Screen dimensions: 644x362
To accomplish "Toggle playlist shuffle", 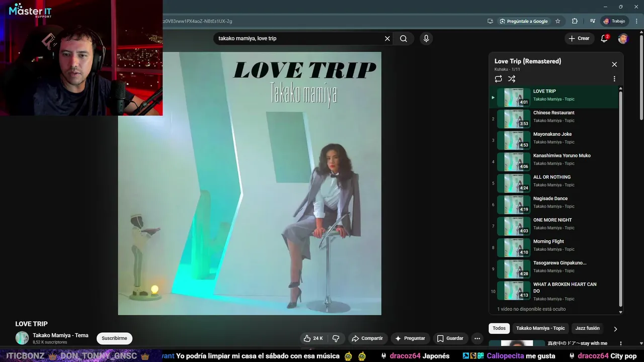I will coord(512,79).
